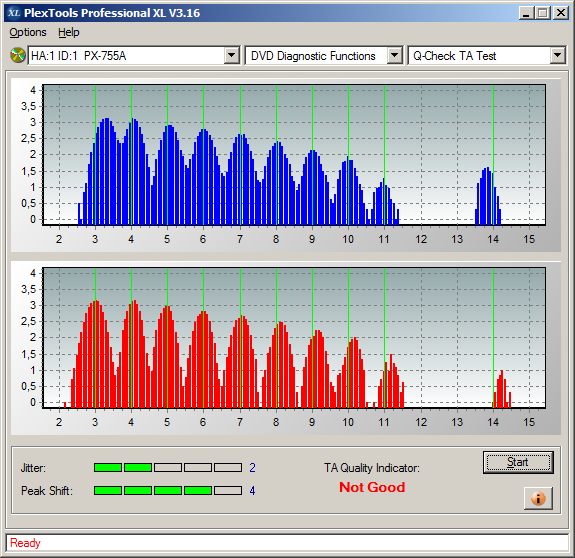Open the drive selection dropdown arrow

point(232,56)
